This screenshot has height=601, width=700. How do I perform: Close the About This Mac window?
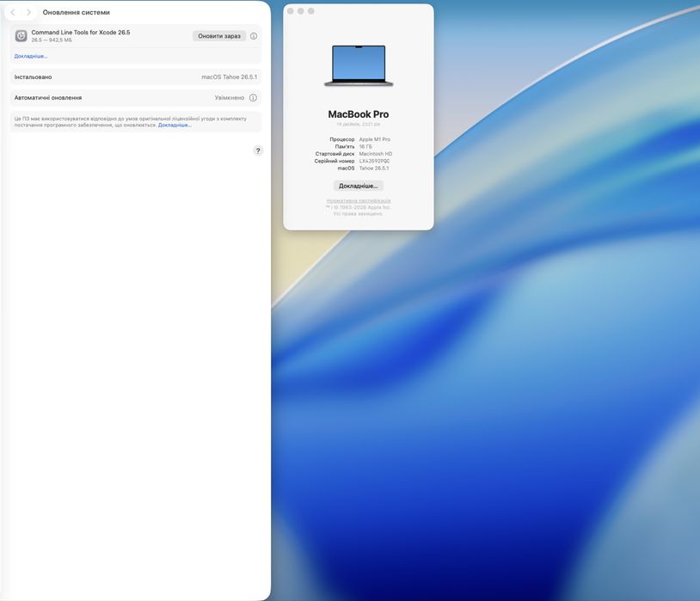pos(291,11)
